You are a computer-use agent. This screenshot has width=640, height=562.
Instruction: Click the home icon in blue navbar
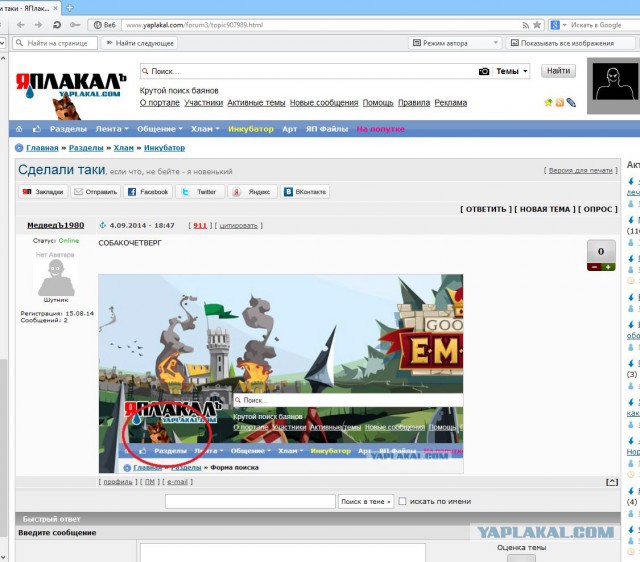coord(19,129)
